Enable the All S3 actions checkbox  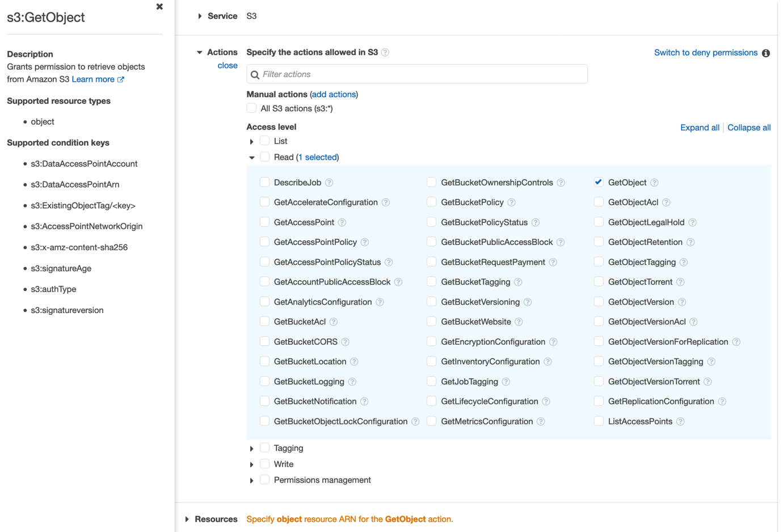[x=251, y=108]
